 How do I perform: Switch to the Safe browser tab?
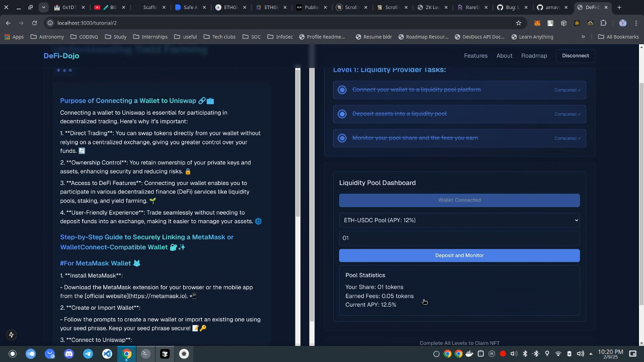[x=190, y=8]
